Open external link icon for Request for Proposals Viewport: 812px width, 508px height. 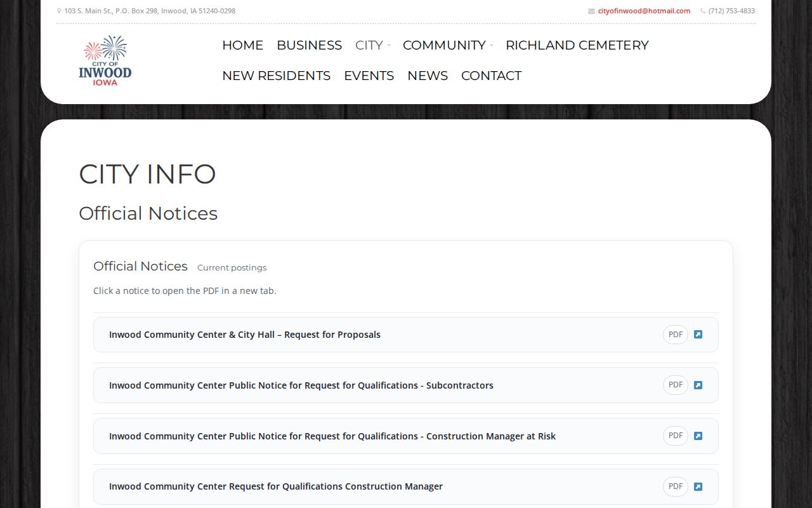[698, 335]
